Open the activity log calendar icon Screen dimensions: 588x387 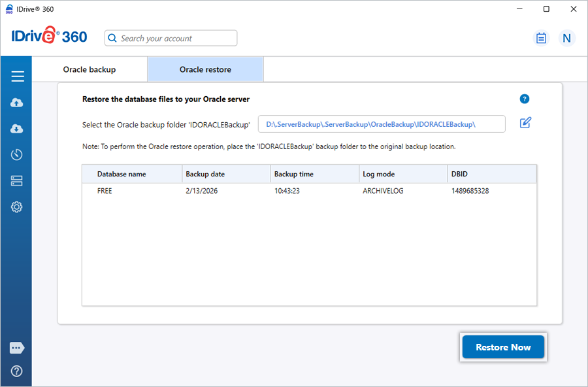(541, 38)
